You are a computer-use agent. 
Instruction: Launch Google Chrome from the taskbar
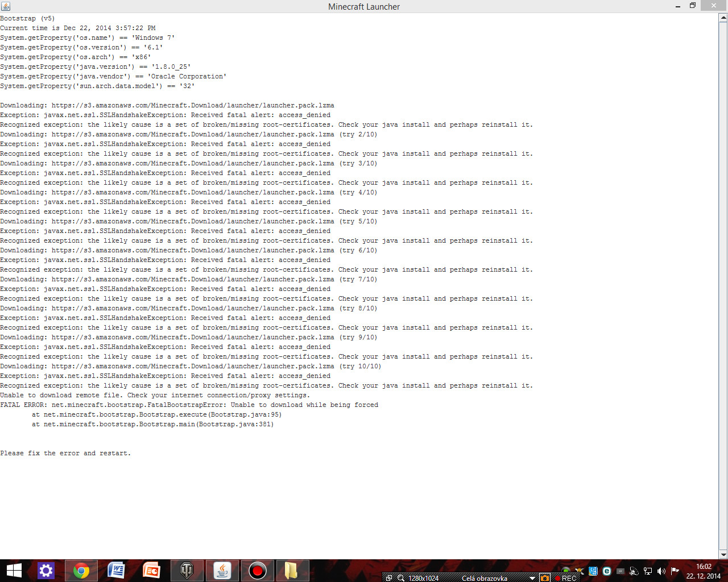click(x=81, y=571)
